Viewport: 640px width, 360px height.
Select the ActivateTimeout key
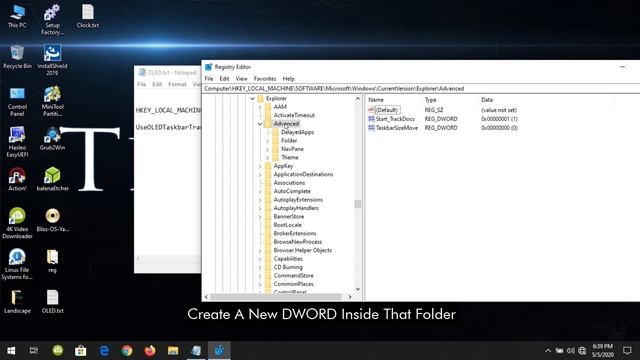(x=294, y=115)
